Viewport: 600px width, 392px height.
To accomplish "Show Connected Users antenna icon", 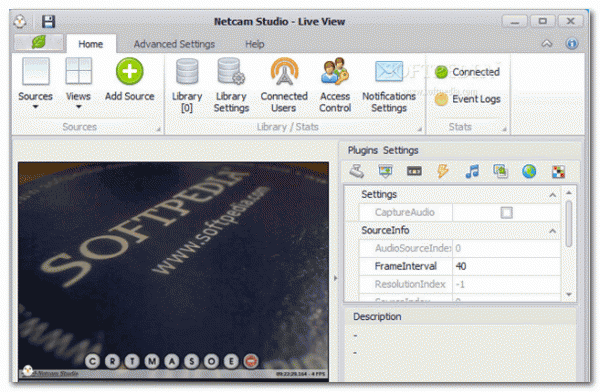I will 284,71.
